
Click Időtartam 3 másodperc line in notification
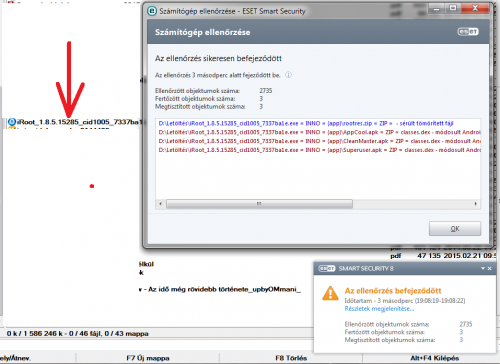coord(405,301)
